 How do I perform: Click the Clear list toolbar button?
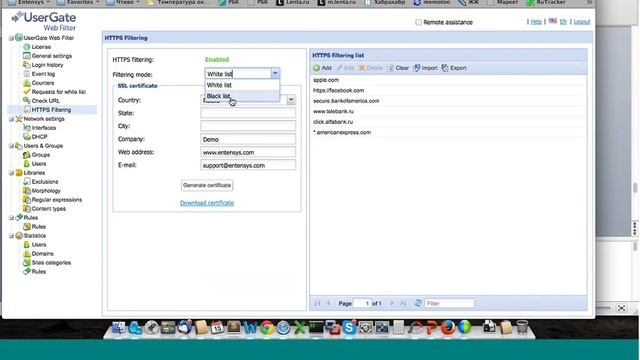tap(398, 68)
